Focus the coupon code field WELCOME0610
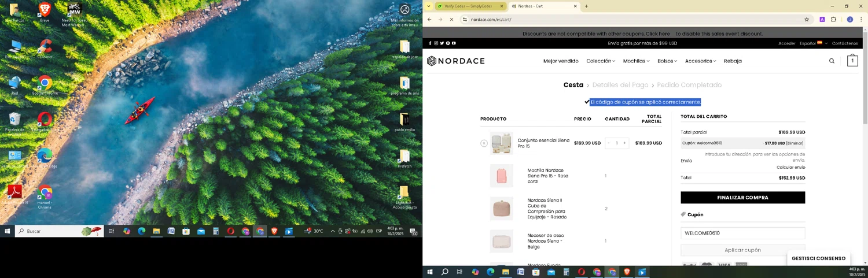This screenshot has height=278, width=868. [742, 233]
